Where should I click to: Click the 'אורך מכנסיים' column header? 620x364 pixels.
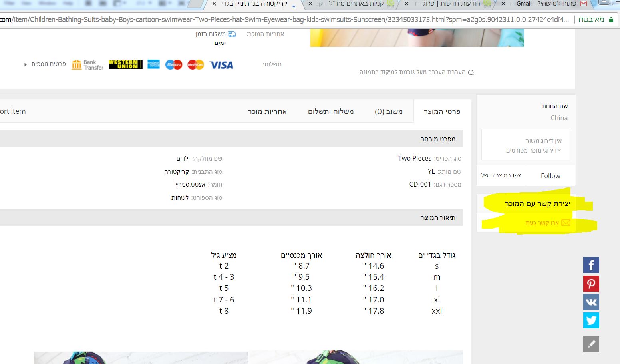click(x=301, y=255)
